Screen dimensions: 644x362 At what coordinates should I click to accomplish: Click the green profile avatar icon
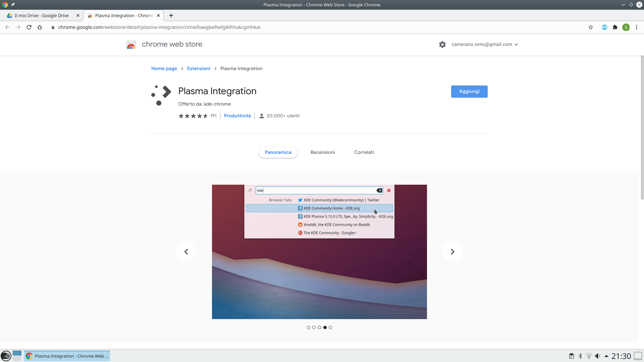click(x=626, y=27)
